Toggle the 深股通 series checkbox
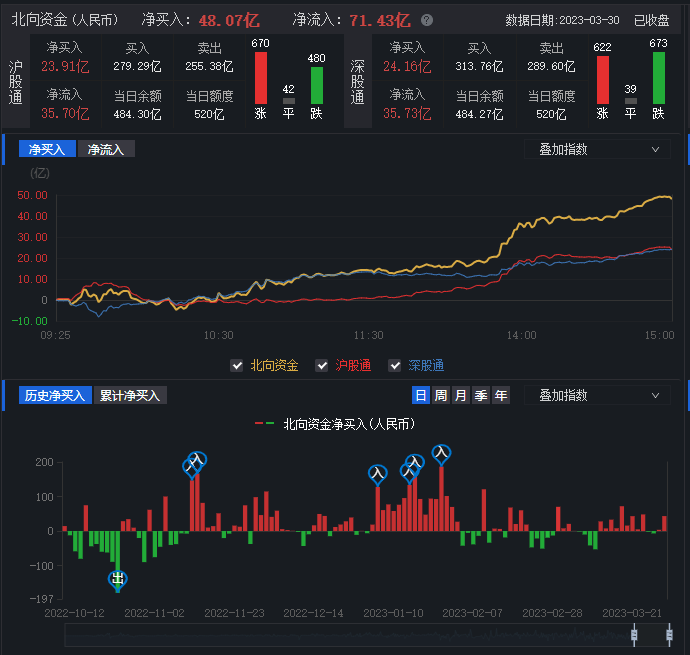Image resolution: width=690 pixels, height=655 pixels. tap(395, 366)
